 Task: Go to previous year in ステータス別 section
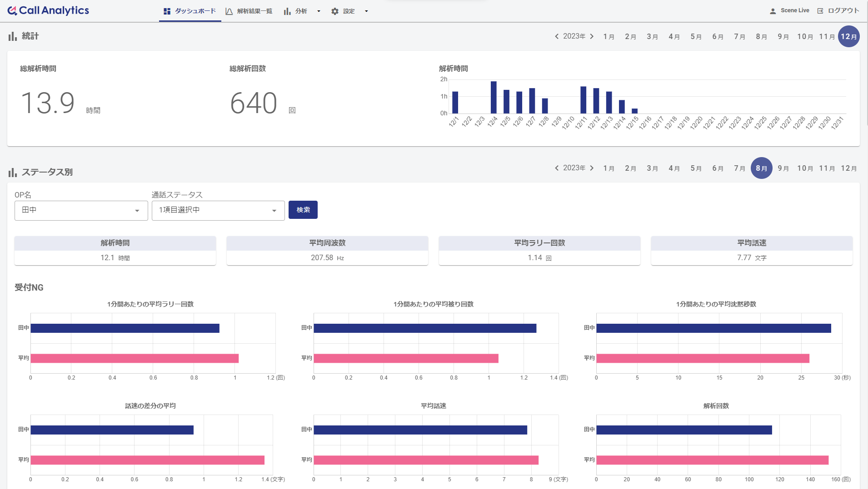click(557, 168)
